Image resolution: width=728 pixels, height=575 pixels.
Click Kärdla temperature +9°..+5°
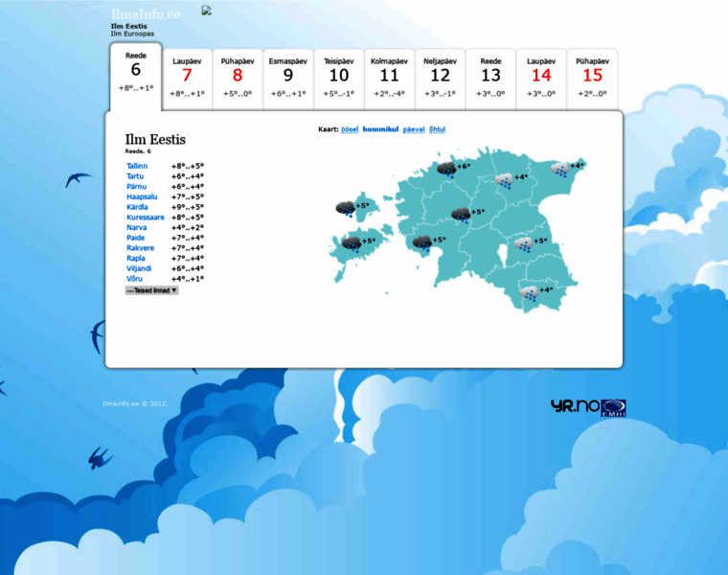[188, 207]
